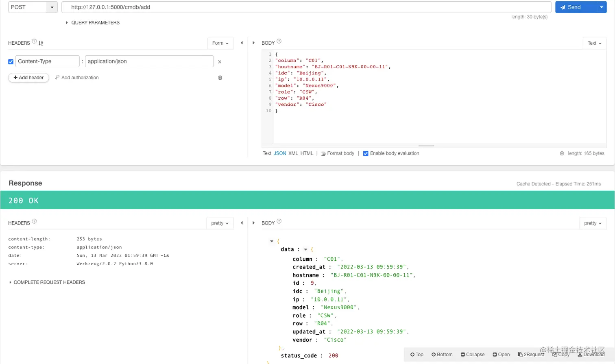The width and height of the screenshot is (615, 364).
Task: Collapse response body pane with right arrow
Action: pyautogui.click(x=253, y=223)
